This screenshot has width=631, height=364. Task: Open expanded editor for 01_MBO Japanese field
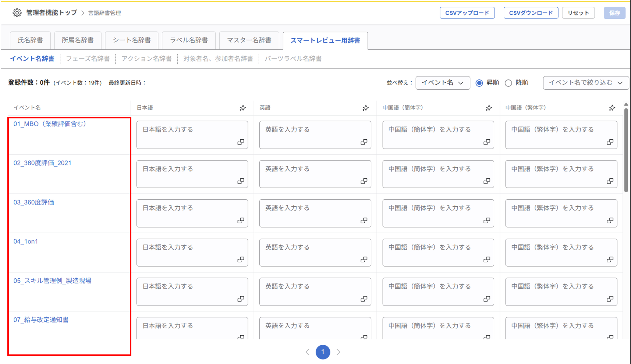(x=241, y=142)
